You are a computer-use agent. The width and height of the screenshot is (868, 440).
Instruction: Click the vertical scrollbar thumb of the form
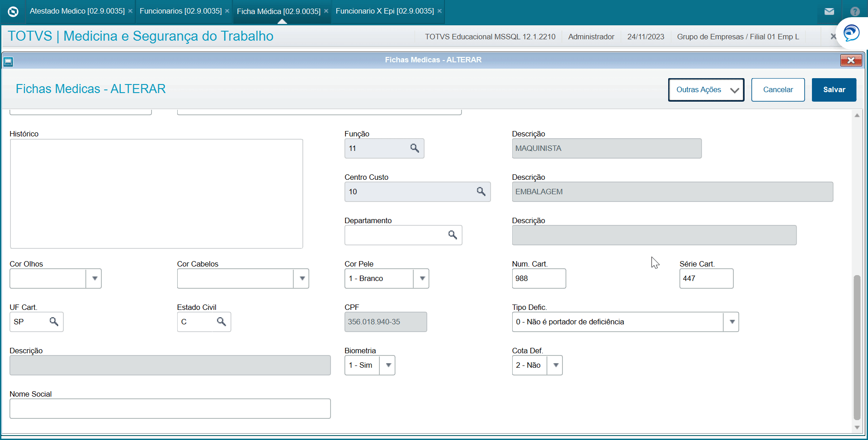(857, 347)
